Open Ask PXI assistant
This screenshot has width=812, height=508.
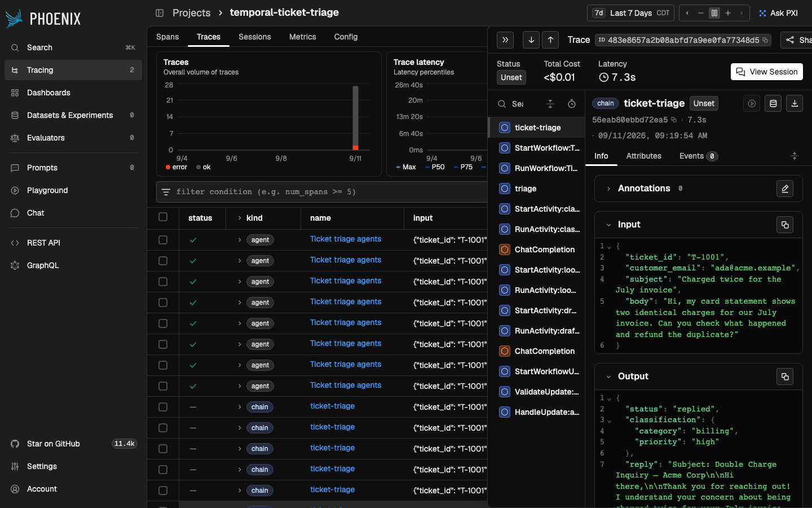(779, 13)
